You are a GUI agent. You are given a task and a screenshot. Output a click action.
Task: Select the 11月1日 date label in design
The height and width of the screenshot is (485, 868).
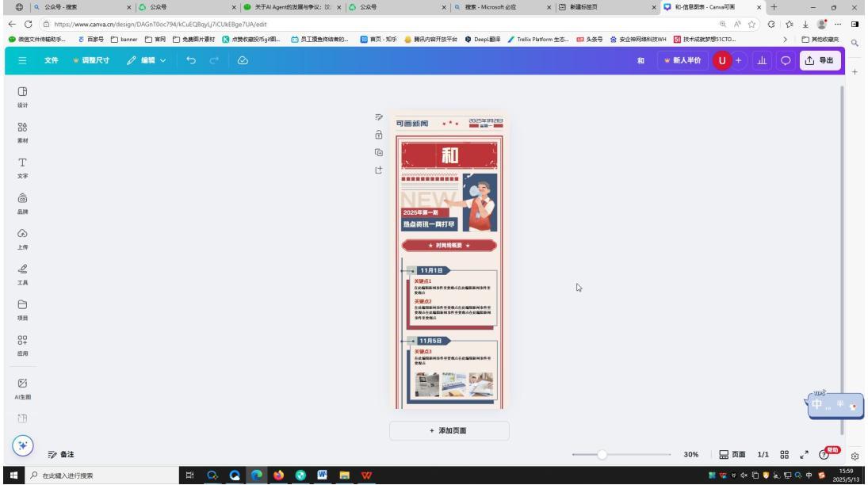(432, 270)
